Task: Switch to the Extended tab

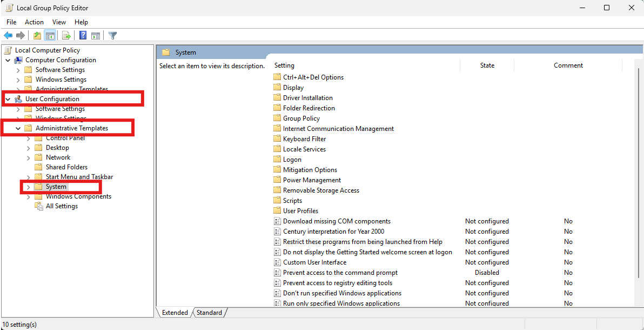Action: pyautogui.click(x=175, y=313)
